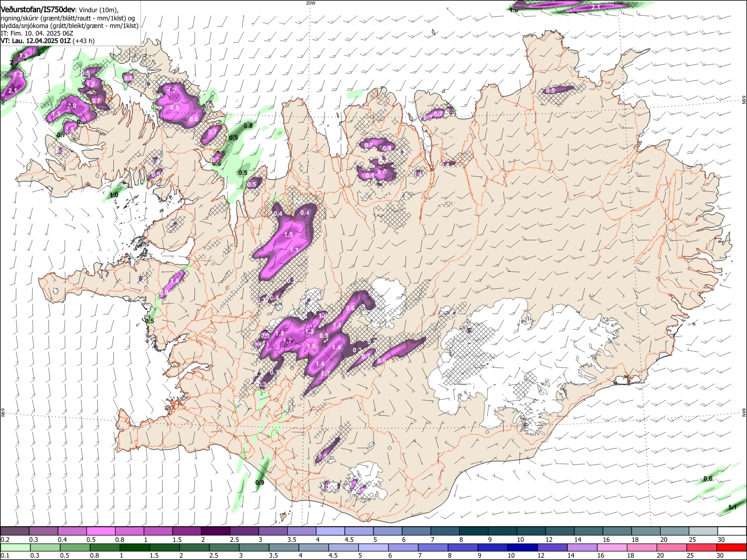747x560 pixels.
Task: Click the '15W' longitude label
Action: click(x=618, y=3)
